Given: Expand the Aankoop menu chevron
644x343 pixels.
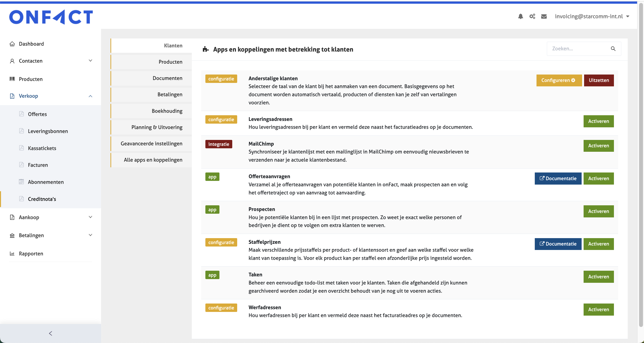Looking at the screenshot, I should coord(90,217).
